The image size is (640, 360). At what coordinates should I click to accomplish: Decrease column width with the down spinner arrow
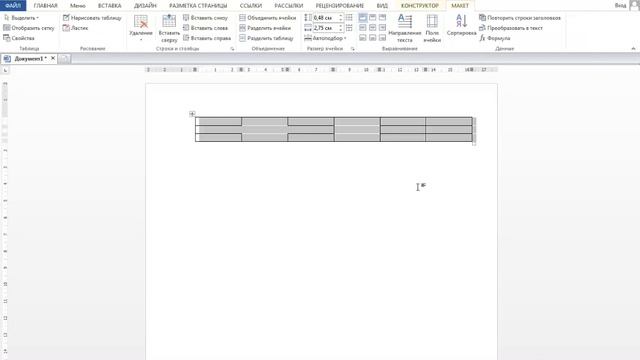341,30
